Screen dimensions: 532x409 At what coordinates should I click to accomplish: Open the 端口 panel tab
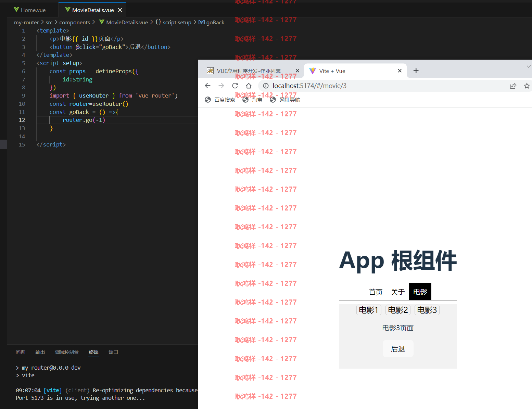coord(113,352)
